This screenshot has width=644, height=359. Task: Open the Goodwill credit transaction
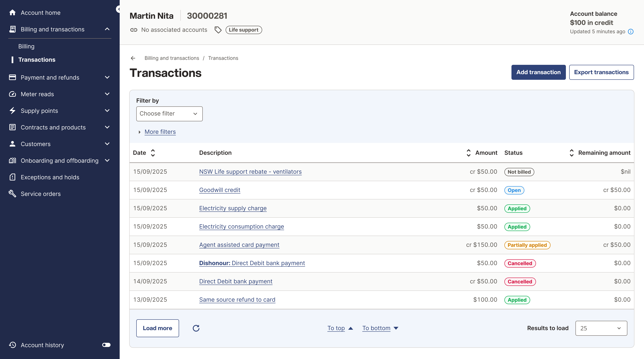220,190
